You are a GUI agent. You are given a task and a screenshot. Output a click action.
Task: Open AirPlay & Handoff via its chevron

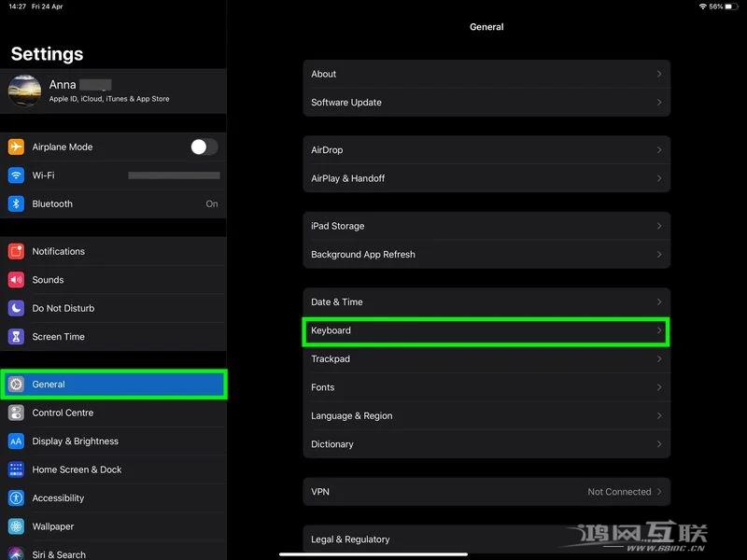pyautogui.click(x=660, y=178)
